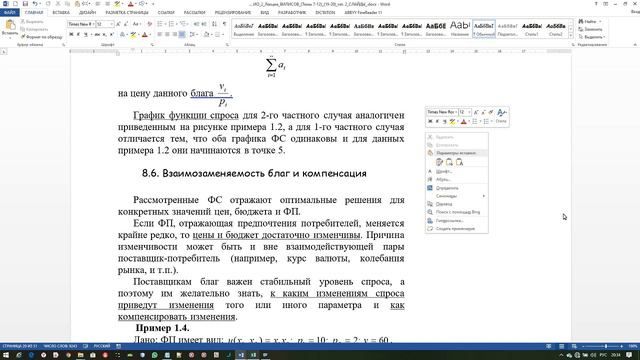Choose Поиск с помощью Bing

[456, 212]
